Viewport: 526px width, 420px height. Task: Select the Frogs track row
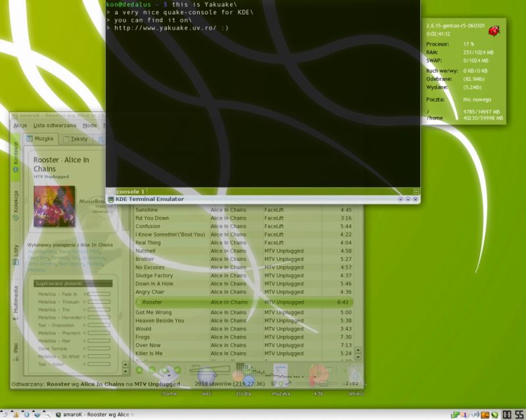243,337
